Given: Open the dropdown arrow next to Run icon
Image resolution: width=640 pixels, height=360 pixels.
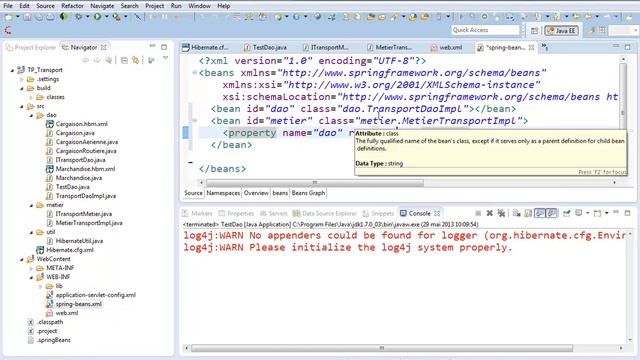Looking at the screenshot, I should pos(107,17).
